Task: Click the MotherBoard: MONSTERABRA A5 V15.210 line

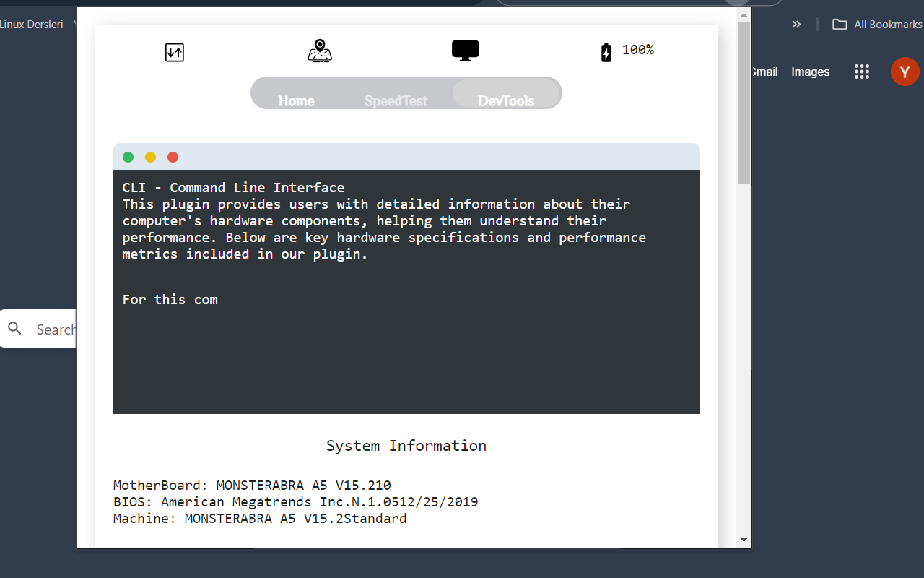Action: click(252, 486)
